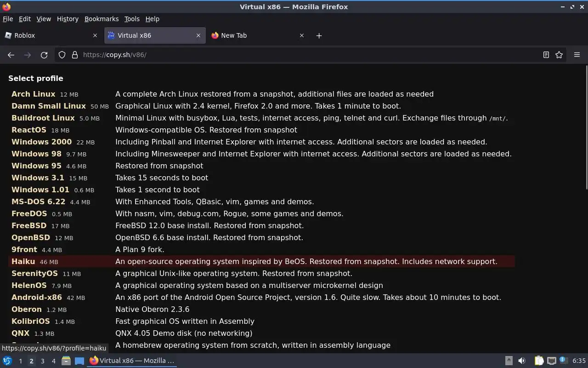This screenshot has height=368, width=588.
Task: Open the start menu on the taskbar
Action: coord(7,361)
